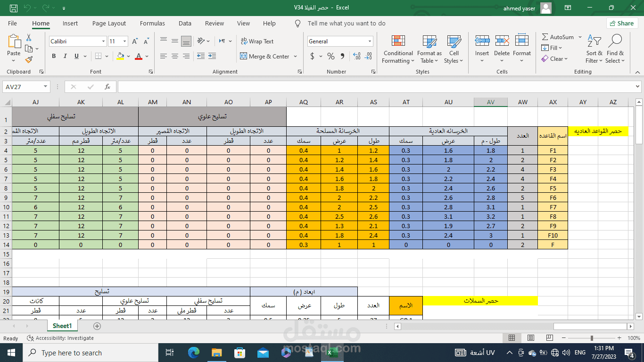Click Wrap Text button
Screen dimensions: 644x362
tap(257, 41)
